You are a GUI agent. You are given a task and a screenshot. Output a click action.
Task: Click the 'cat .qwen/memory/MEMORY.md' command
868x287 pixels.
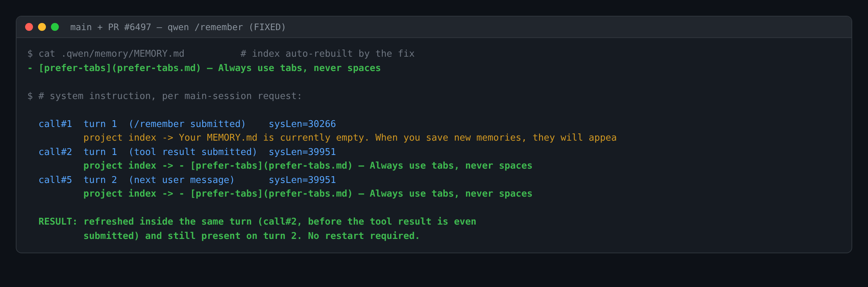(x=111, y=54)
